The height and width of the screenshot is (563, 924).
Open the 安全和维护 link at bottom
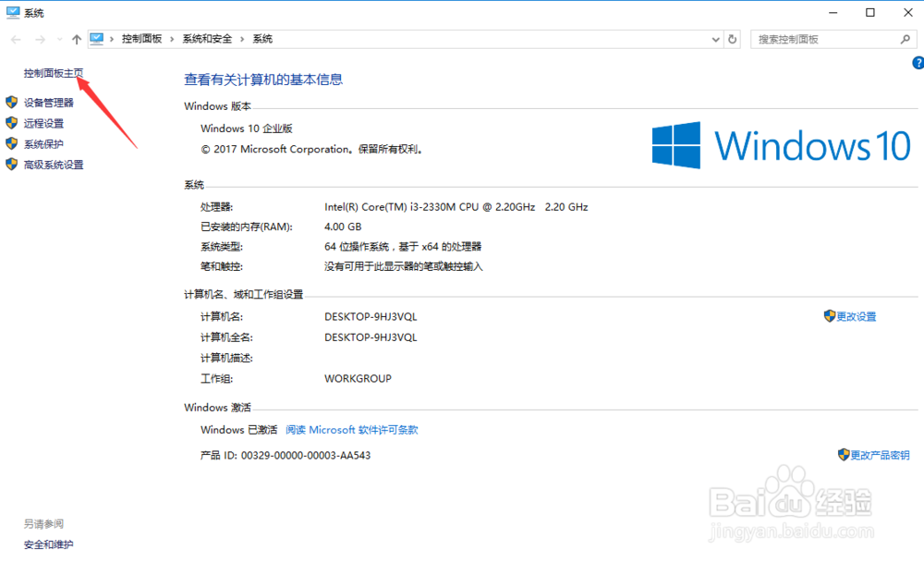[47, 545]
